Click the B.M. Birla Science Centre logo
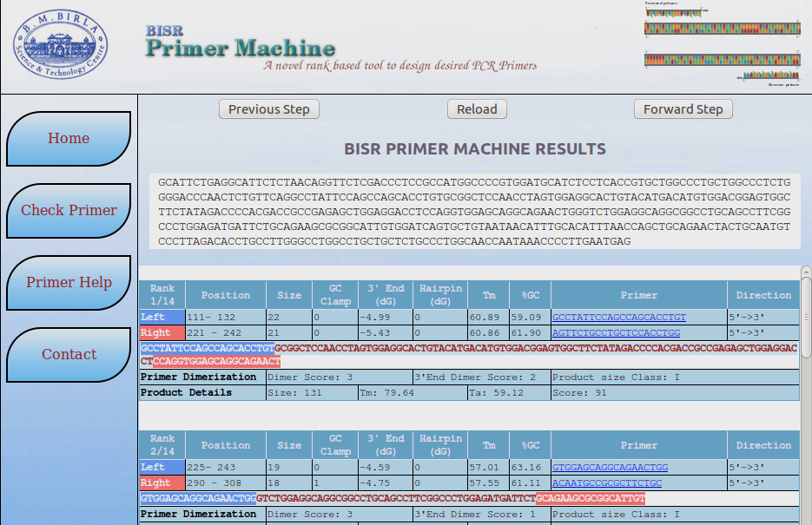The image size is (812, 525). [x=60, y=44]
